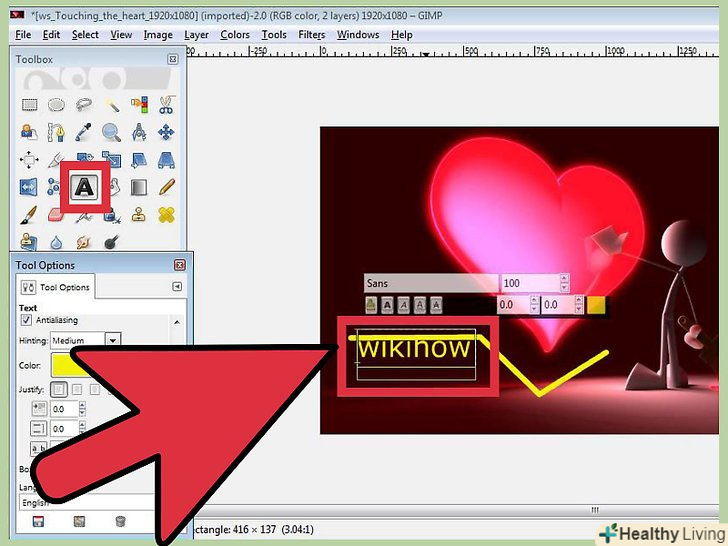Image resolution: width=728 pixels, height=546 pixels.
Task: Toggle the Antialiasing checkbox
Action: coord(26,320)
